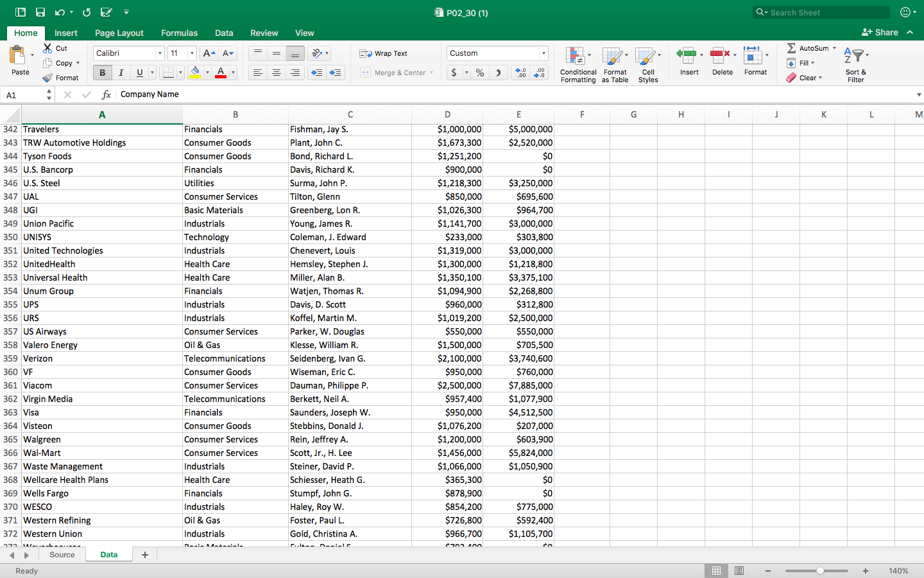
Task: Switch to the Page Layout ribbon tab
Action: click(x=119, y=33)
